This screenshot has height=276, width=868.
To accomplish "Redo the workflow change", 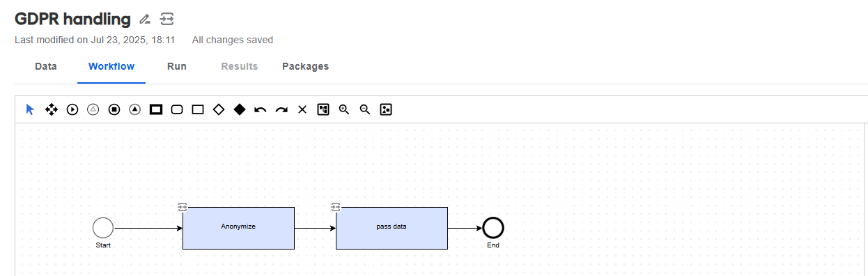I will (281, 109).
